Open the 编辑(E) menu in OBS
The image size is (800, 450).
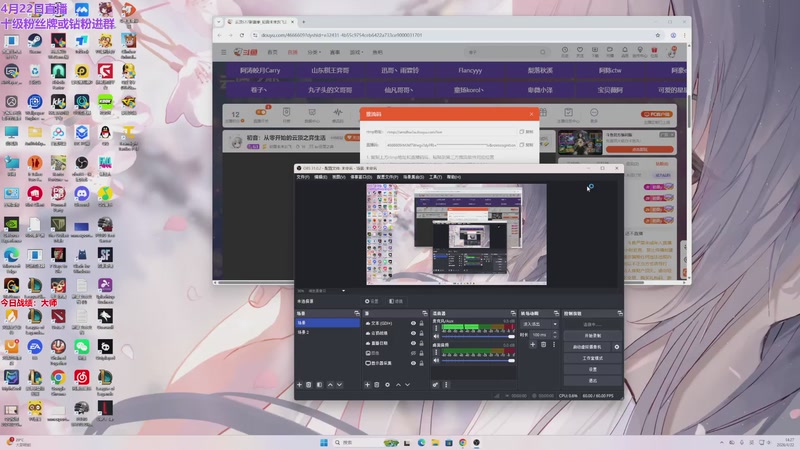[320, 177]
